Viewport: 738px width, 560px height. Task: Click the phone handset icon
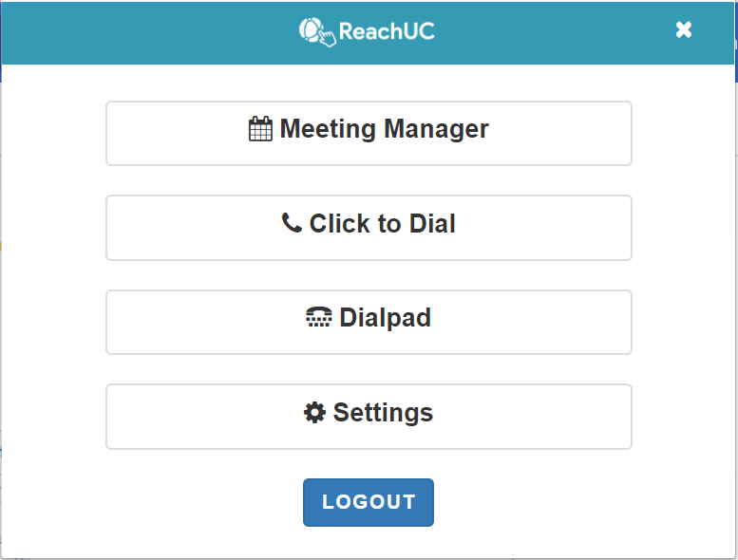coord(292,223)
